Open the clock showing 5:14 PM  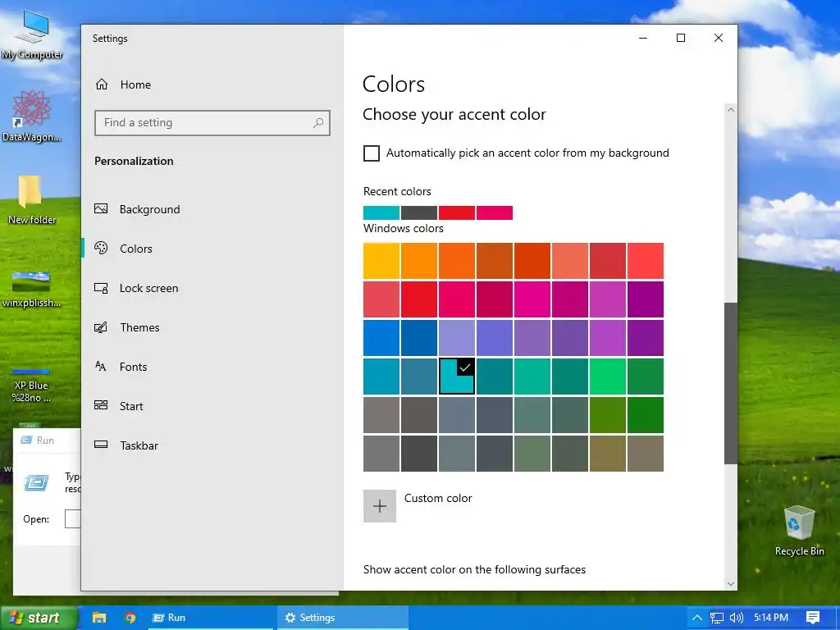(771, 618)
